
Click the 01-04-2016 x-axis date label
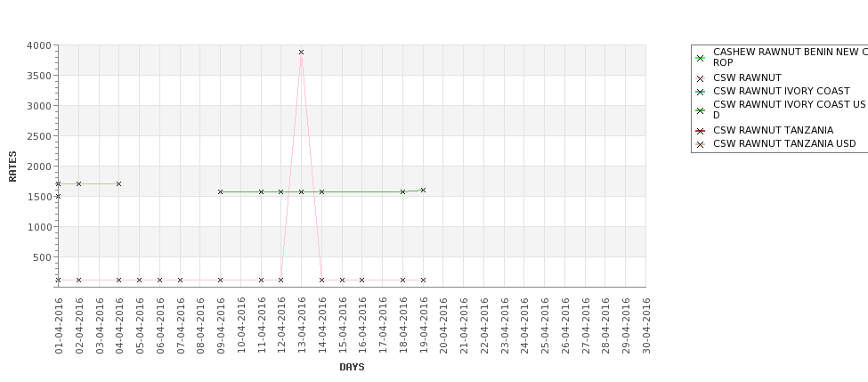click(x=59, y=326)
